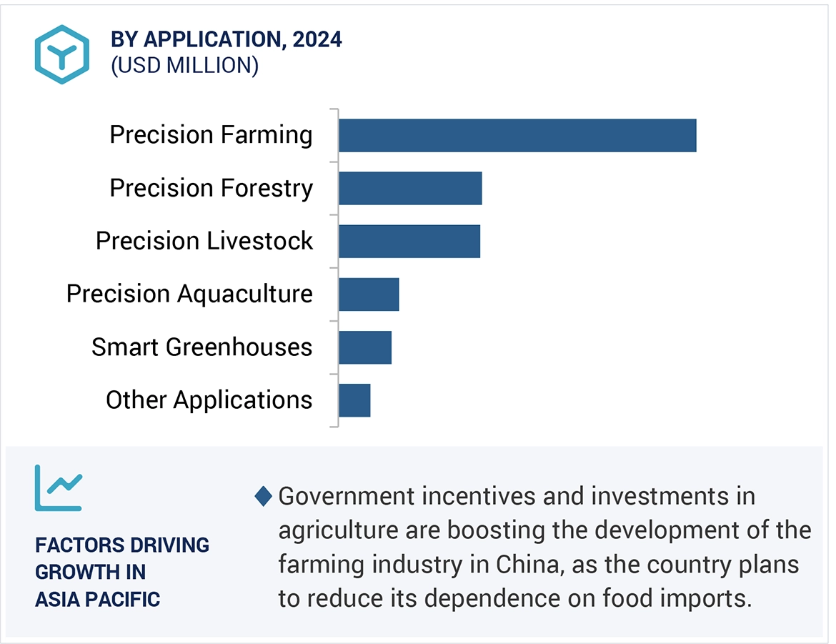
Task: Click the Precision Livestock label
Action: point(204,241)
